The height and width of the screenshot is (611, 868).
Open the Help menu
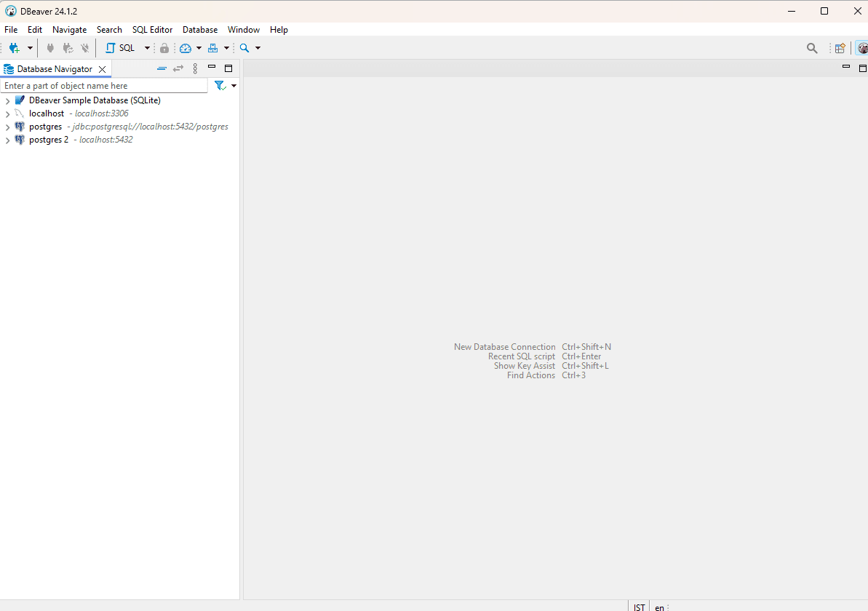pyautogui.click(x=279, y=30)
